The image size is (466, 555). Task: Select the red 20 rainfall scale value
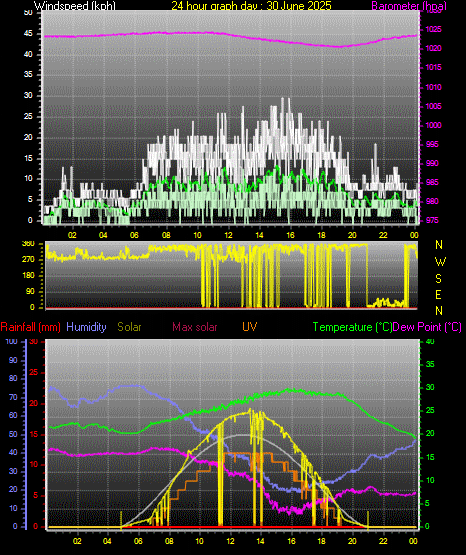pyautogui.click(x=34, y=404)
